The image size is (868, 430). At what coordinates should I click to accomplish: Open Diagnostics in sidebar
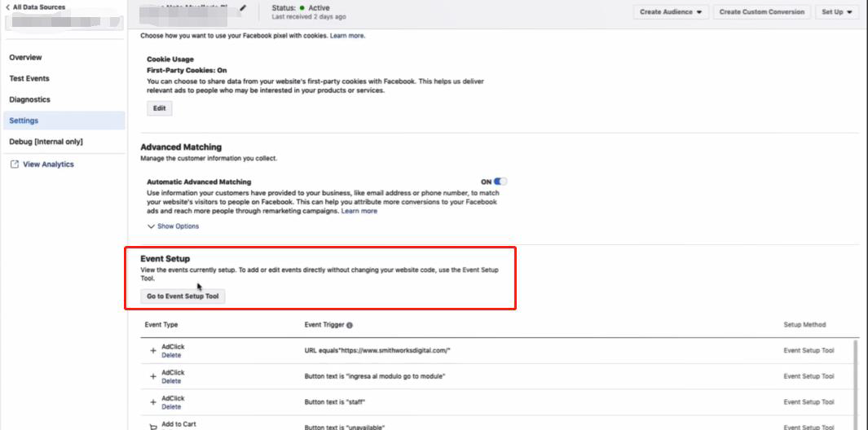(x=30, y=99)
